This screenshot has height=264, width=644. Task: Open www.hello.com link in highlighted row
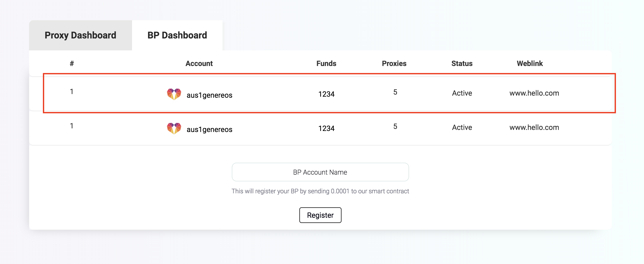tap(534, 93)
